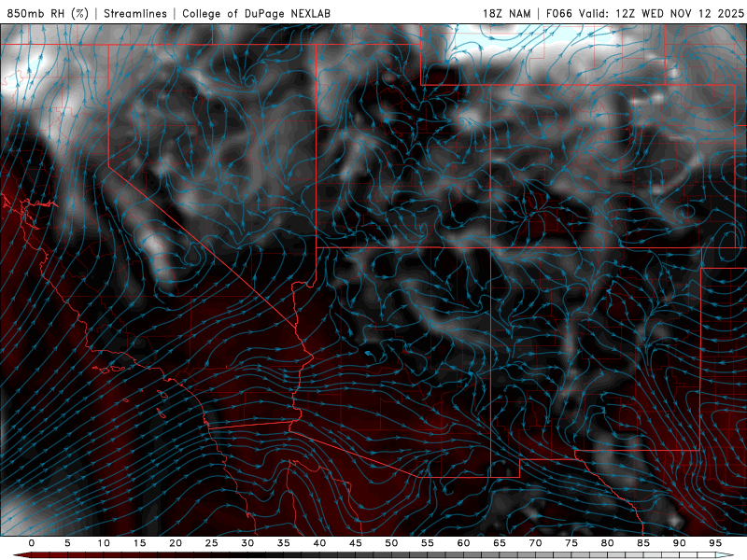Click the "80" label on RH color scale

607,543
